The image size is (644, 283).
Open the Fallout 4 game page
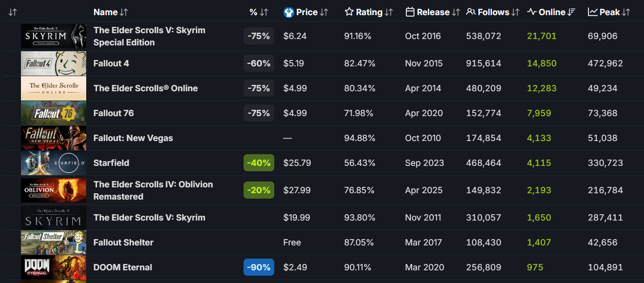coord(111,63)
